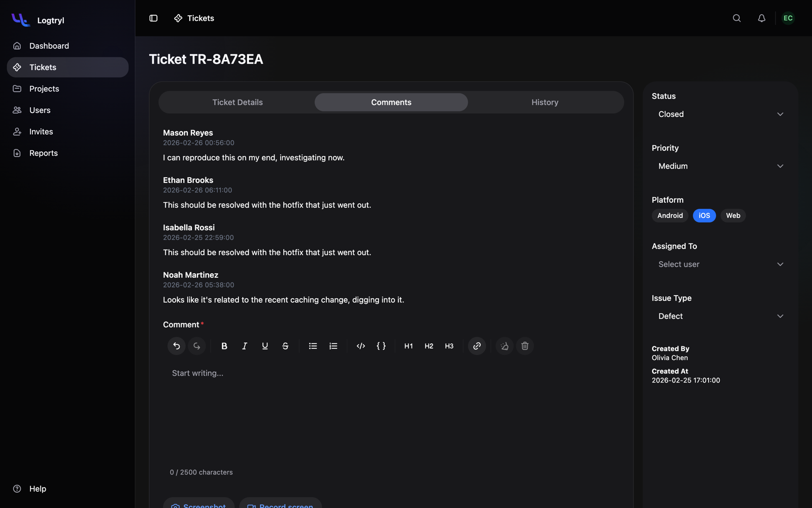Toggle bold formatting in comment editor

[x=224, y=346]
